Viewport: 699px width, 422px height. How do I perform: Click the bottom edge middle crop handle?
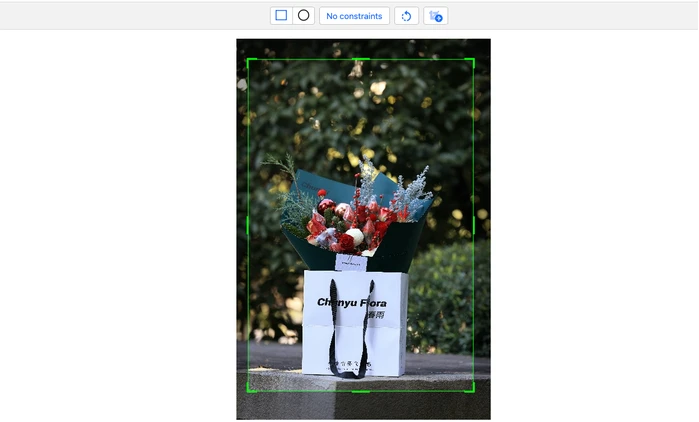click(x=361, y=392)
